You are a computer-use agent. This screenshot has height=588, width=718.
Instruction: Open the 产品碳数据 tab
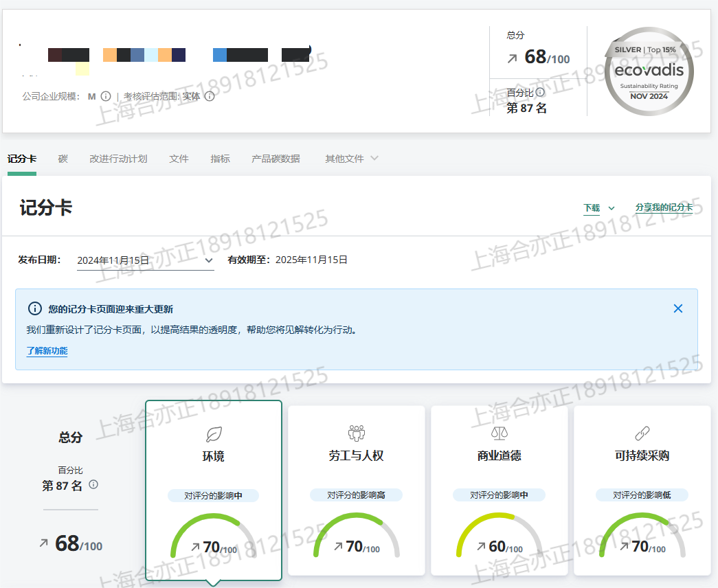[x=276, y=159]
